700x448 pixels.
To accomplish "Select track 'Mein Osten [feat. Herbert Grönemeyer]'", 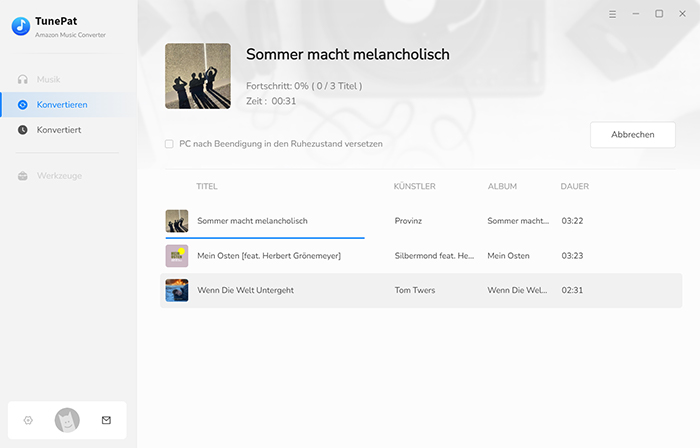I will point(269,256).
